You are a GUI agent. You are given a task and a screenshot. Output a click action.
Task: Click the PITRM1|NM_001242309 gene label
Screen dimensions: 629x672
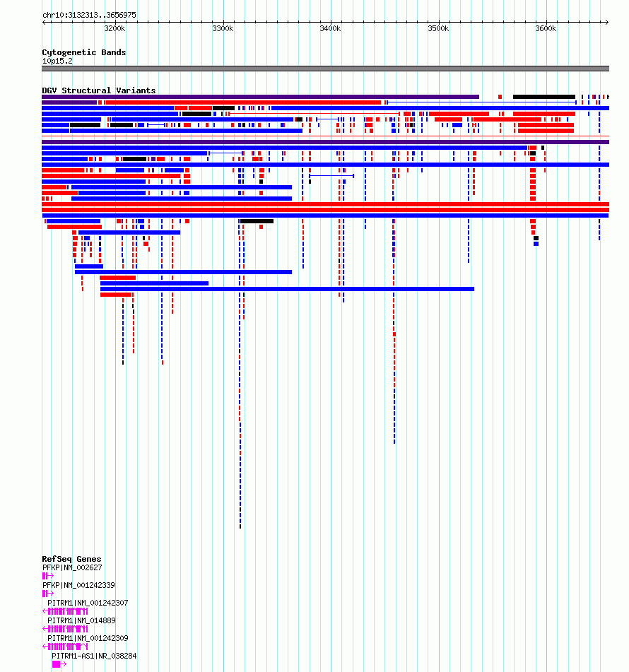(x=88, y=637)
